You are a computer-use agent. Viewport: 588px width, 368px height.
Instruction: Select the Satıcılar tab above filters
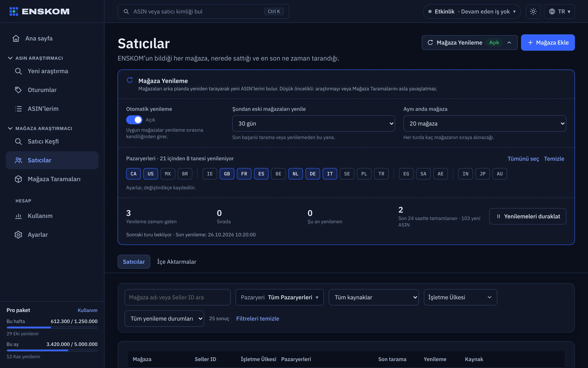[x=134, y=262]
